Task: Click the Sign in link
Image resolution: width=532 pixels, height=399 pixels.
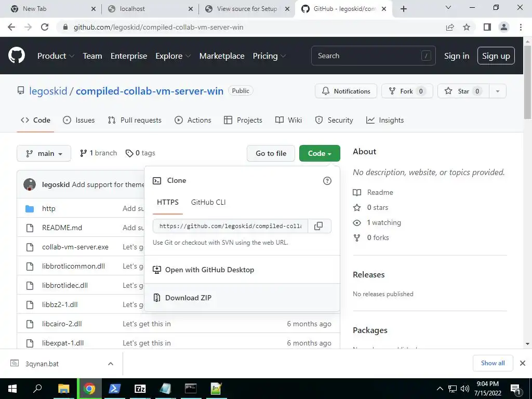Action: (457, 56)
